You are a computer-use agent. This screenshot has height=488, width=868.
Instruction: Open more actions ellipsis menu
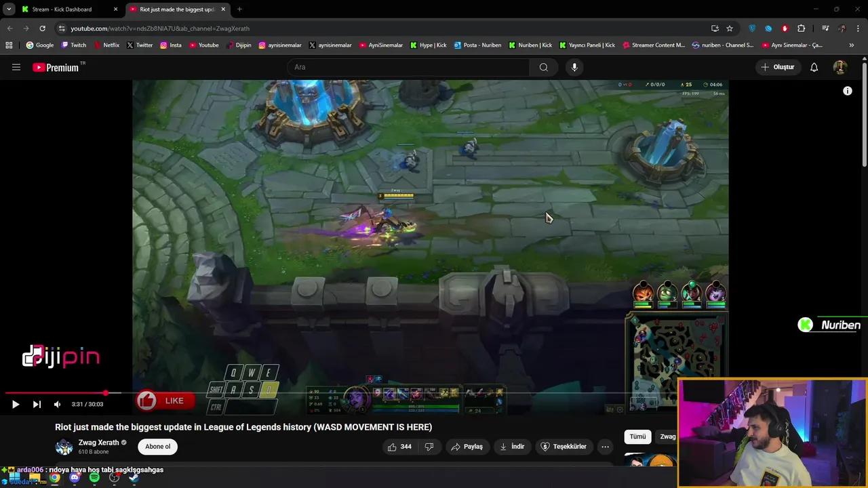pos(605,447)
